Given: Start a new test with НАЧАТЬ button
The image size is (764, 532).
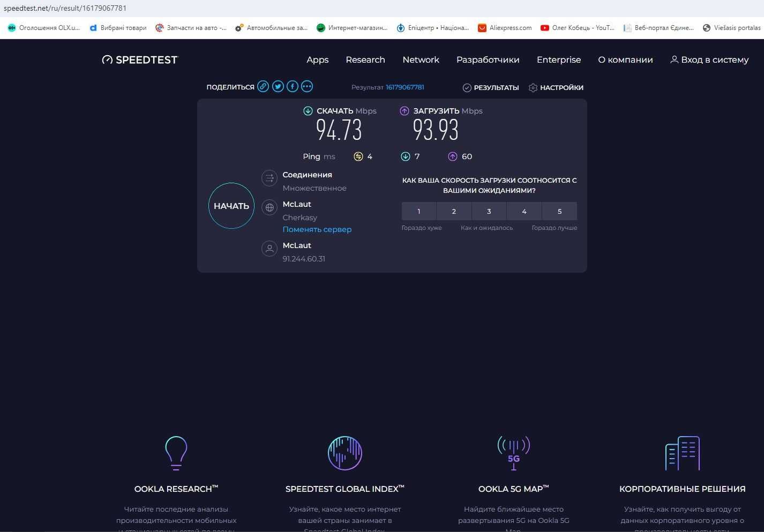Looking at the screenshot, I should (x=231, y=206).
